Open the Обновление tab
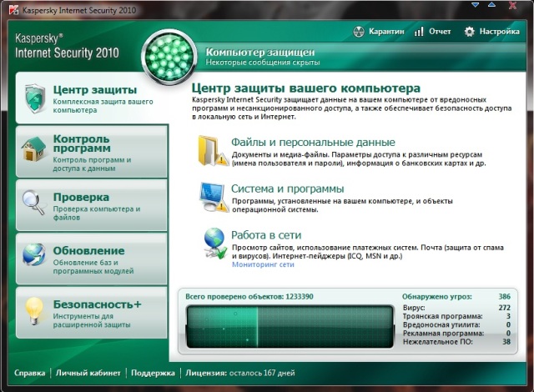The image size is (534, 392). click(x=92, y=259)
